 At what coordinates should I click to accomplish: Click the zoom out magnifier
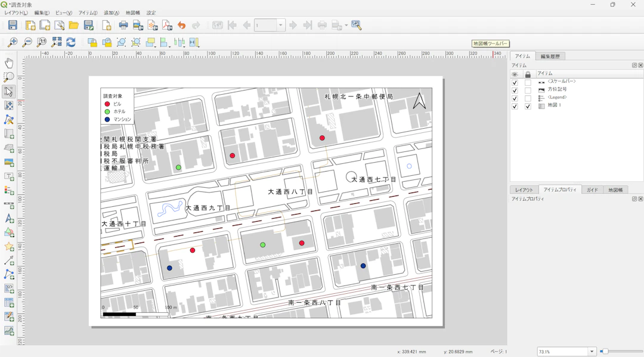[27, 42]
